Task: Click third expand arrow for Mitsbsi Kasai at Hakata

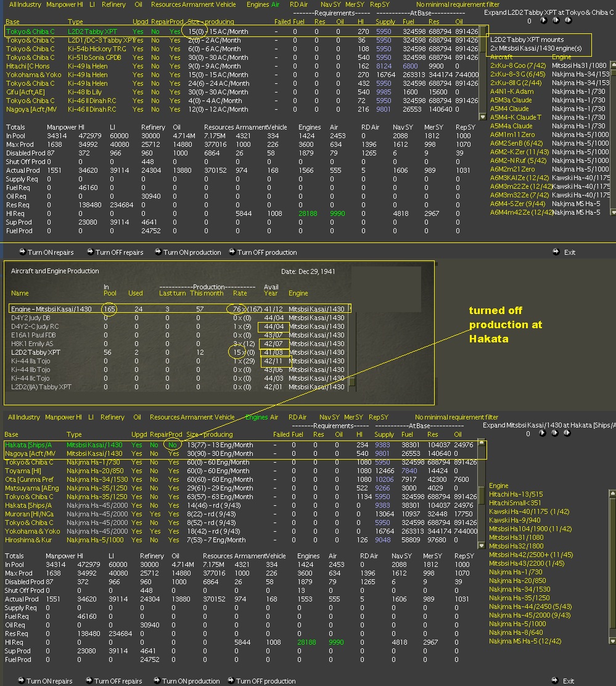Action: pyautogui.click(x=567, y=433)
